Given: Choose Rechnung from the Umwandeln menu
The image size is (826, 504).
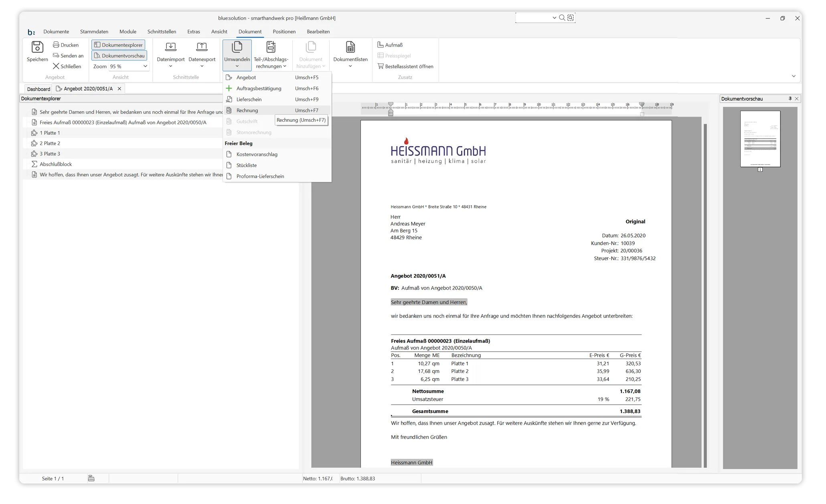Looking at the screenshot, I should click(247, 111).
